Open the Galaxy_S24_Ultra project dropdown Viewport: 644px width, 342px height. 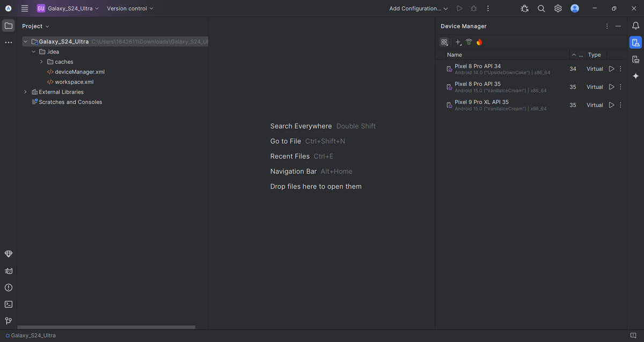coord(68,9)
